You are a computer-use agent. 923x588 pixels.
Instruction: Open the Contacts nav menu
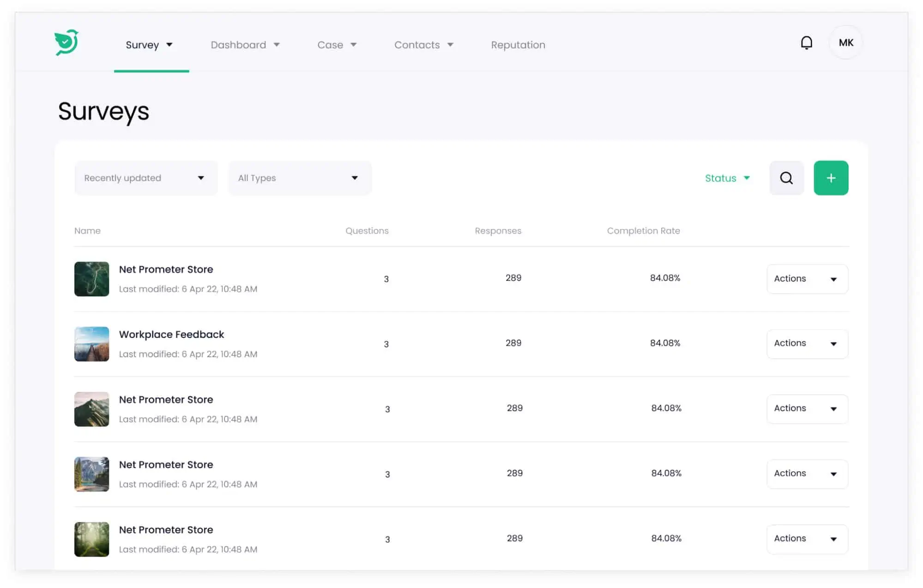tap(423, 45)
